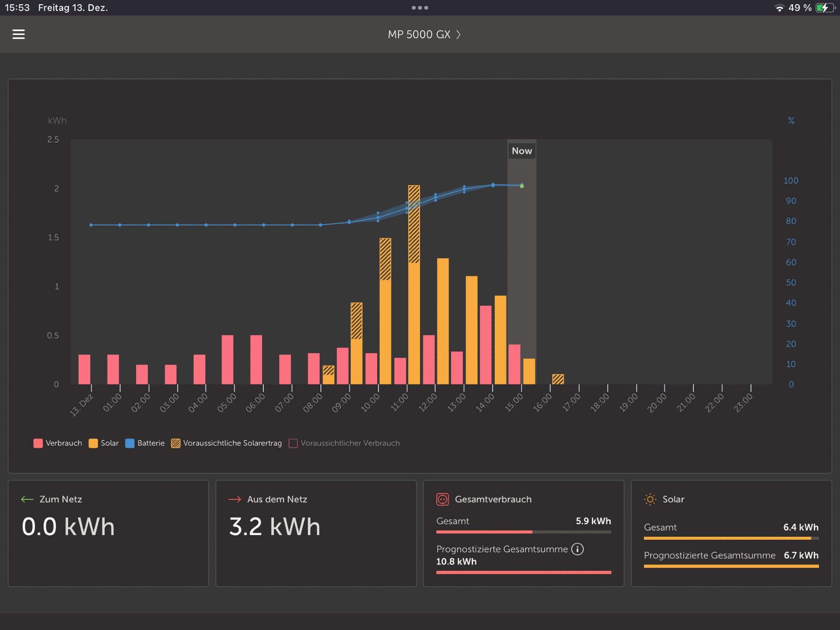The width and height of the screenshot is (840, 630).
Task: Click the forecast solar bar at 16:00
Action: click(558, 379)
